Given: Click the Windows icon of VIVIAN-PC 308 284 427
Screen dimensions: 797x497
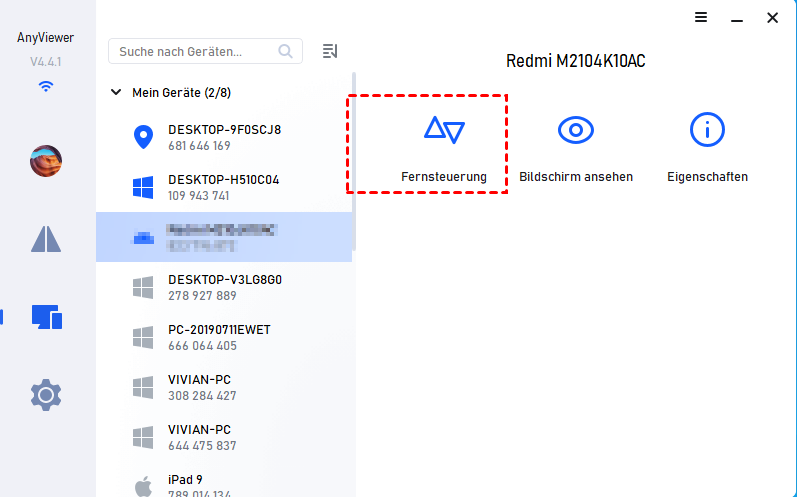Looking at the screenshot, I should [143, 387].
